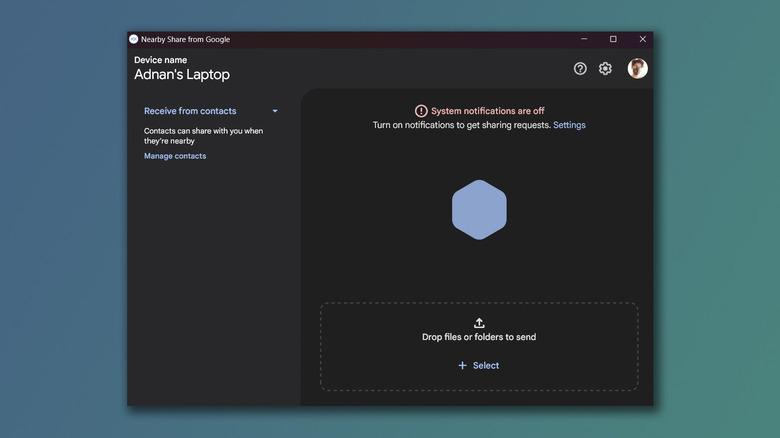Click Contacts can share with you description

203,136
